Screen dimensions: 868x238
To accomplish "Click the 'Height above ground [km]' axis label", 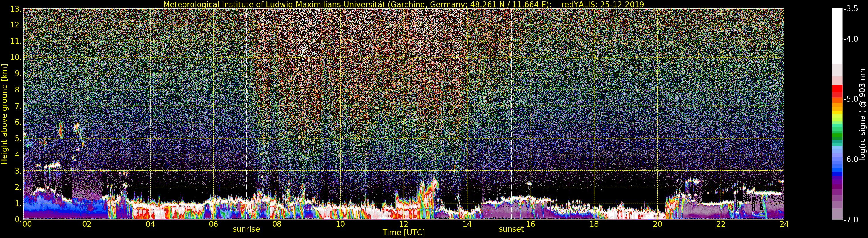I will [4, 114].
